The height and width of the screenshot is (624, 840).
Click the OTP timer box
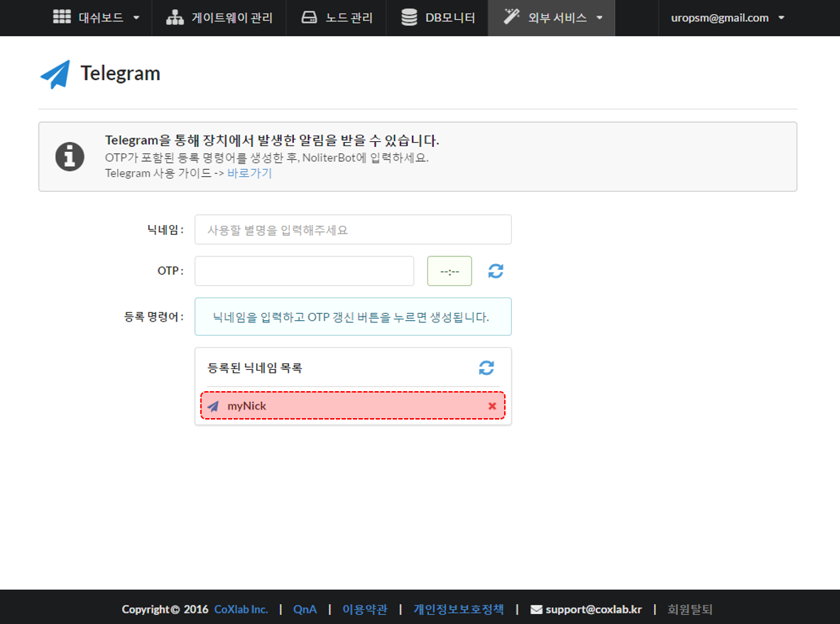[449, 271]
